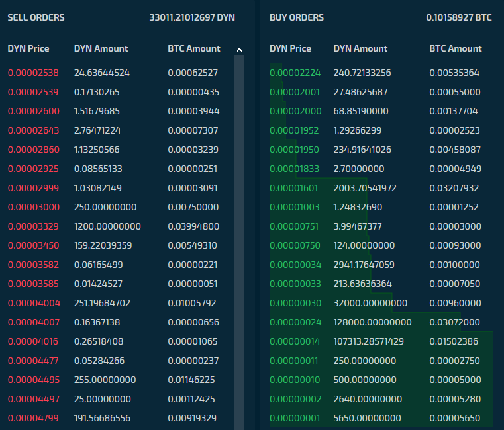Click sell DYN amount 1200.00000000
This screenshot has width=504, height=430.
pyautogui.click(x=107, y=226)
